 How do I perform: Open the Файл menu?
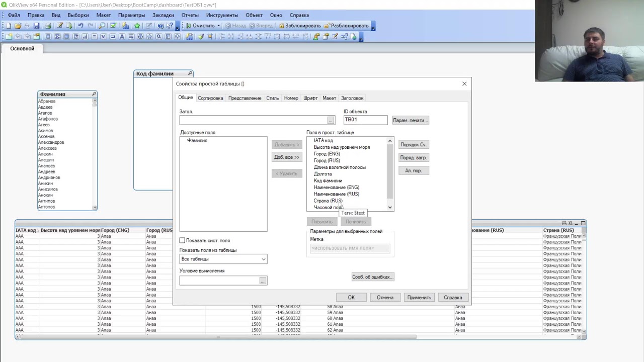[14, 15]
